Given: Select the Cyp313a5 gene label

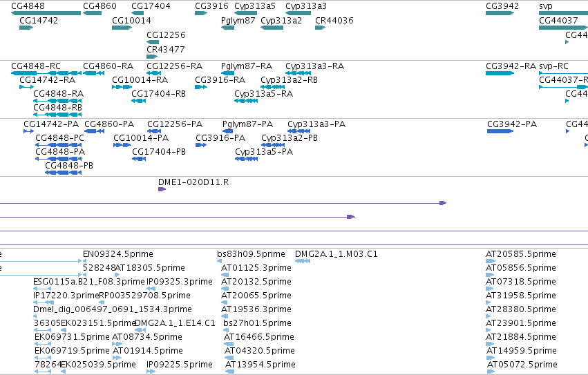Looking at the screenshot, I should 255,6.
